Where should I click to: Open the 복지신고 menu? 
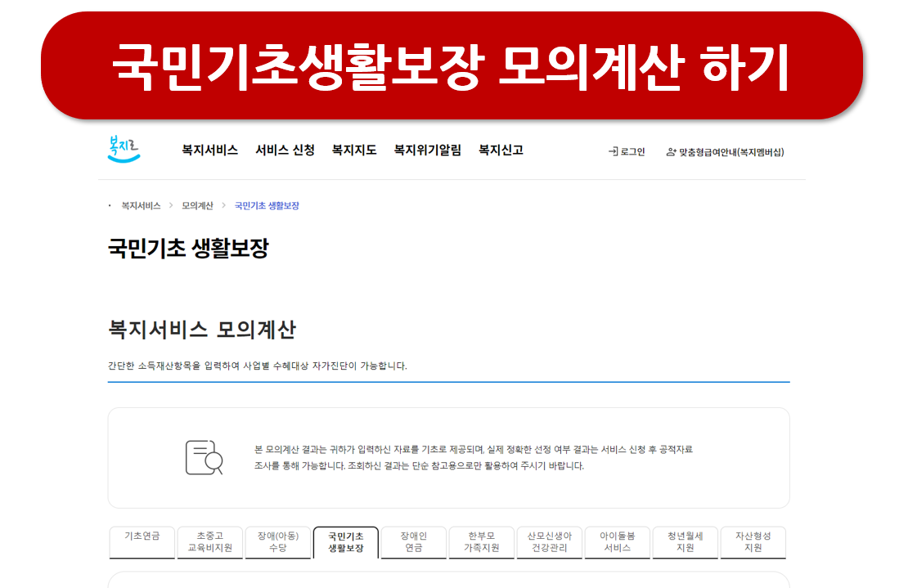501,150
